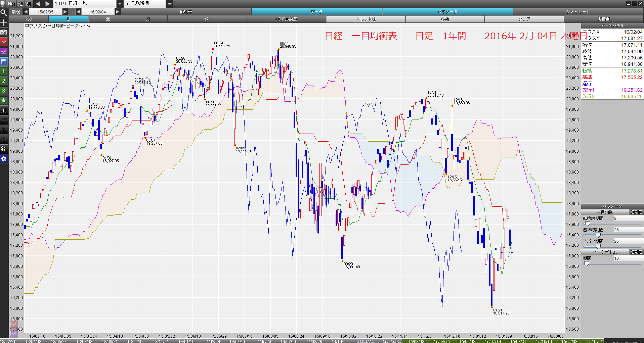Click the lightbulb icon at top-left
This screenshot has width=644, height=343.
click(x=3, y=4)
